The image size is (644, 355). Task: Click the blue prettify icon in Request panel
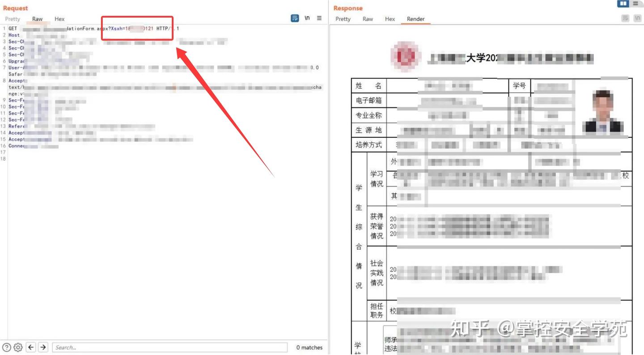point(294,18)
